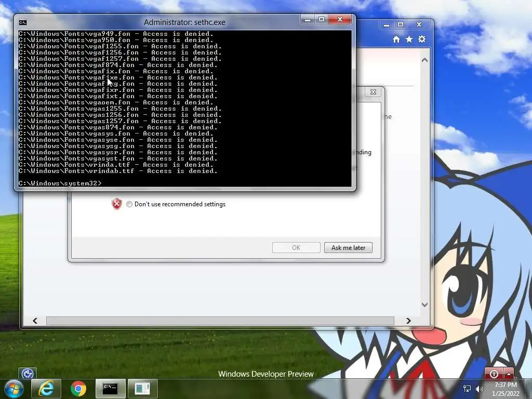Click the browser vertical scroll down arrow

[x=424, y=304]
